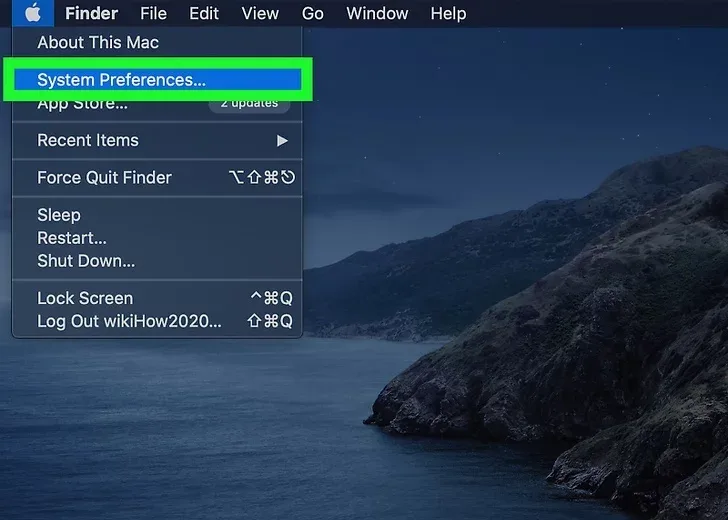Open the View menu
Screen dimensions: 728x520
coord(260,13)
